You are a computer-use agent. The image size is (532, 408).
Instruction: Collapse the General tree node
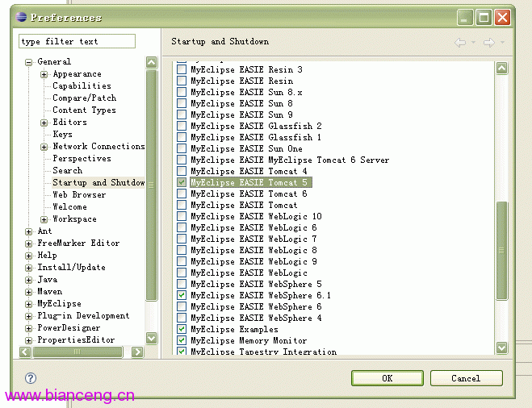pos(28,62)
